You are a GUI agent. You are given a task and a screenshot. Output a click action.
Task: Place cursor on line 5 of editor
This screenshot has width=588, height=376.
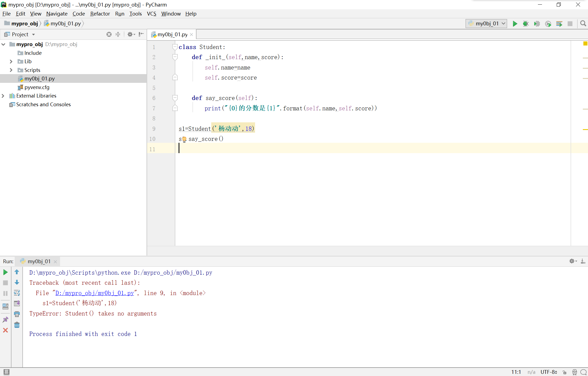(373, 88)
